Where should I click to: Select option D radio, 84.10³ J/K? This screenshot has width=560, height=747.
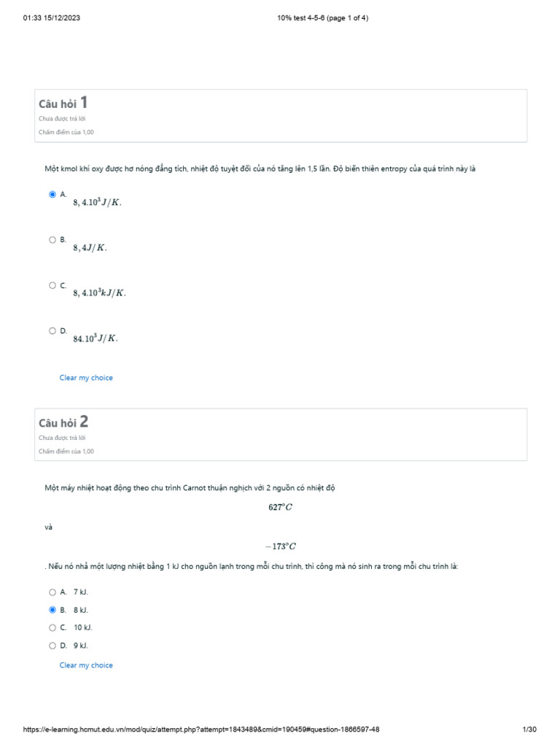point(52,330)
